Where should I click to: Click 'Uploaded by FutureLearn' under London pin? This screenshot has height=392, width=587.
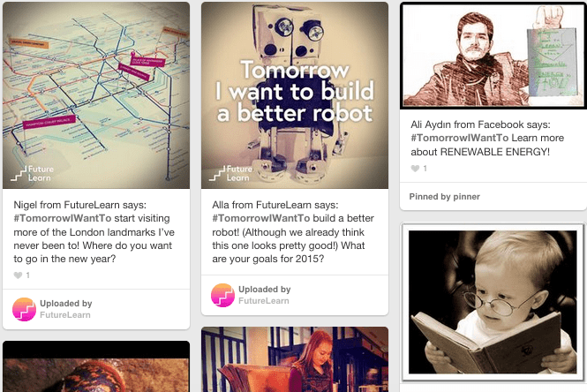[x=65, y=309]
